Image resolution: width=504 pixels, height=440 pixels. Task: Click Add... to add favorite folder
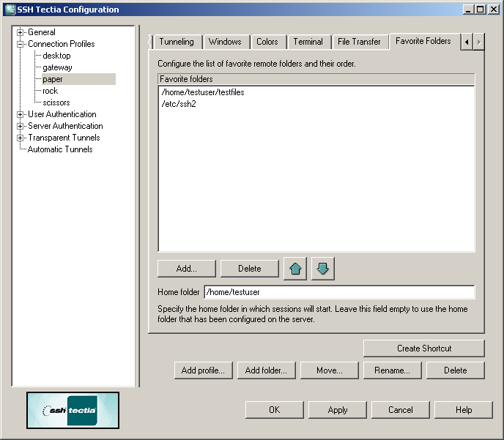(x=186, y=269)
